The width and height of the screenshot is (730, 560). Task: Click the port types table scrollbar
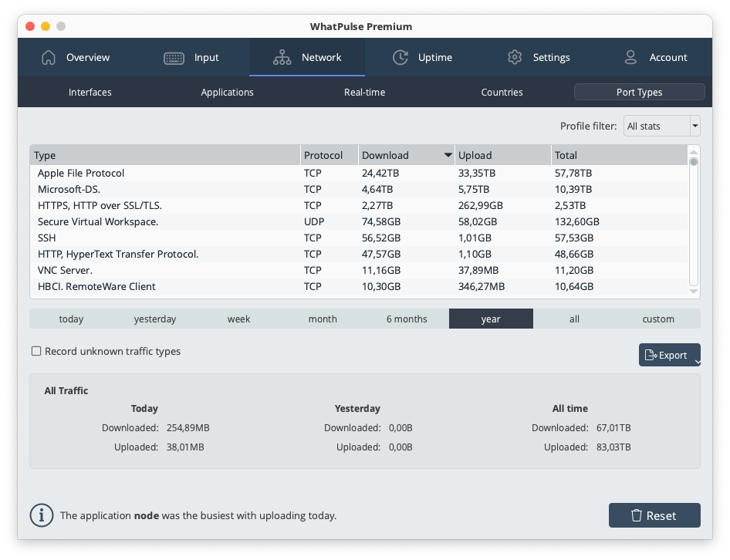pyautogui.click(x=694, y=224)
